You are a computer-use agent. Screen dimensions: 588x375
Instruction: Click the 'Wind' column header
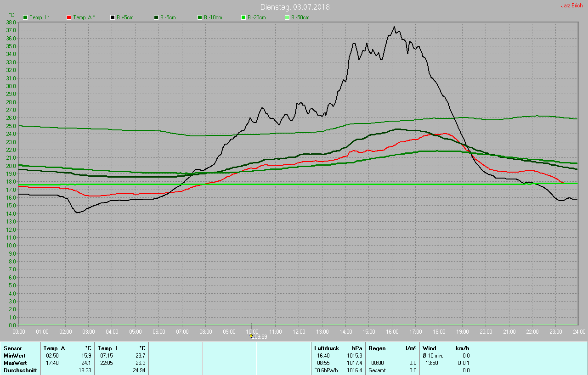click(429, 348)
